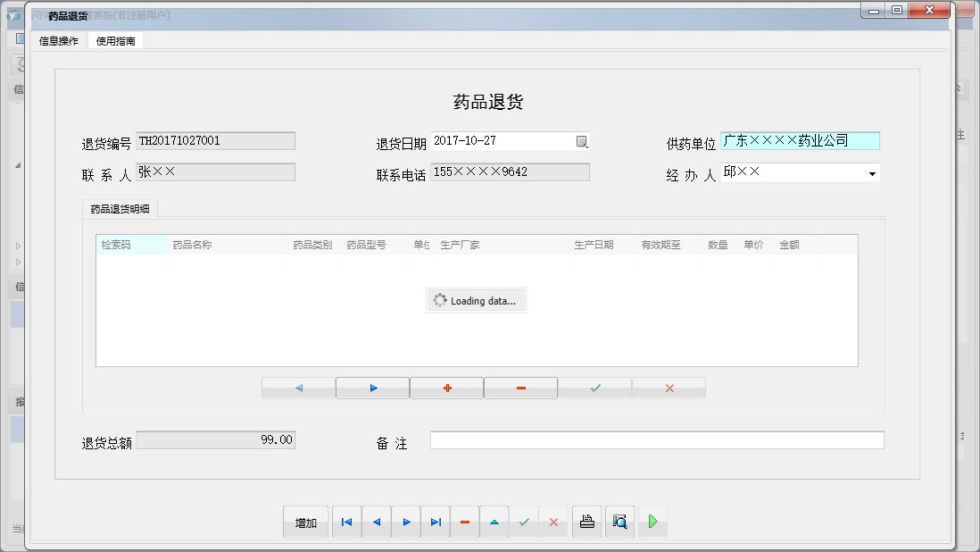Click the teal up-triangle edit button
Image resolution: width=980 pixels, height=552 pixels.
pos(494,523)
